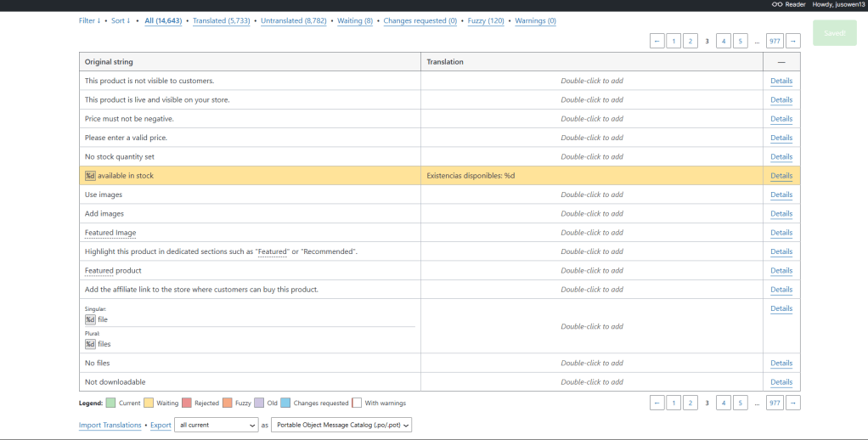
Task: Open the 'all current' export scope dropdown
Action: click(x=216, y=425)
